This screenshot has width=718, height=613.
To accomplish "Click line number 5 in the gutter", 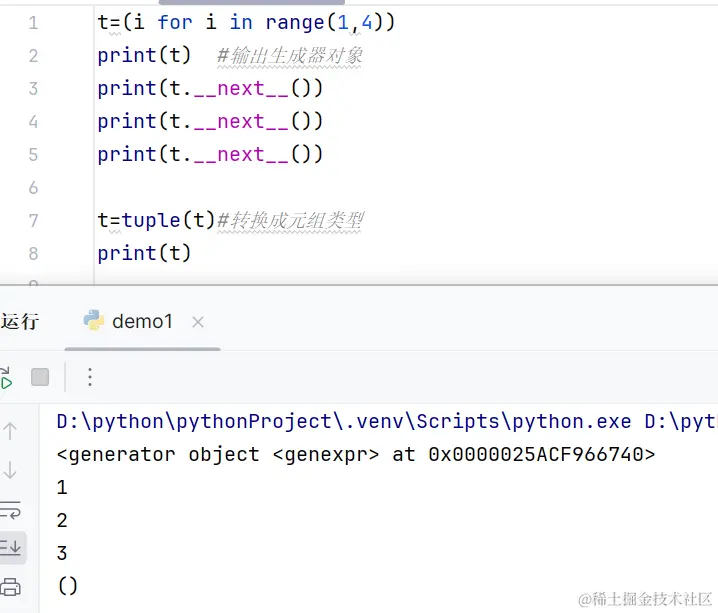I will [33, 155].
